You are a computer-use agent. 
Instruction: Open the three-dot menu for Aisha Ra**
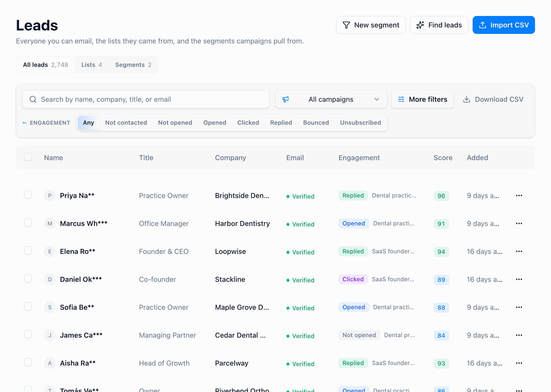tap(519, 363)
